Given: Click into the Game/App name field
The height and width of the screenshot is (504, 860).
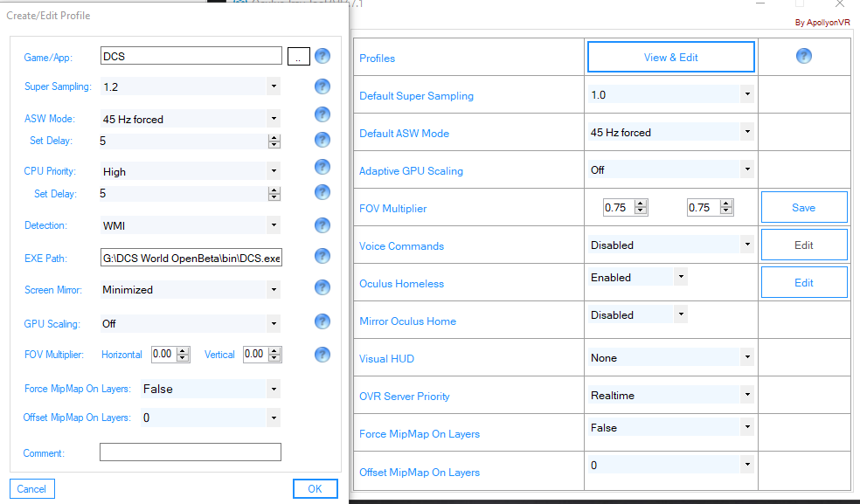Looking at the screenshot, I should 191,56.
